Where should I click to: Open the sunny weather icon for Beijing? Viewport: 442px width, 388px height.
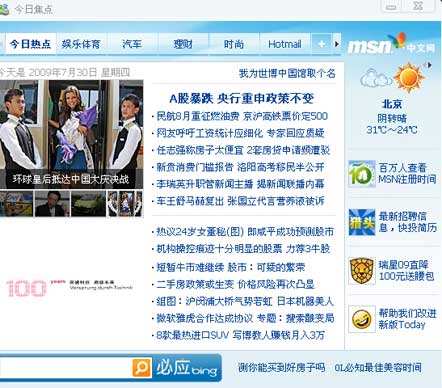[x=409, y=78]
